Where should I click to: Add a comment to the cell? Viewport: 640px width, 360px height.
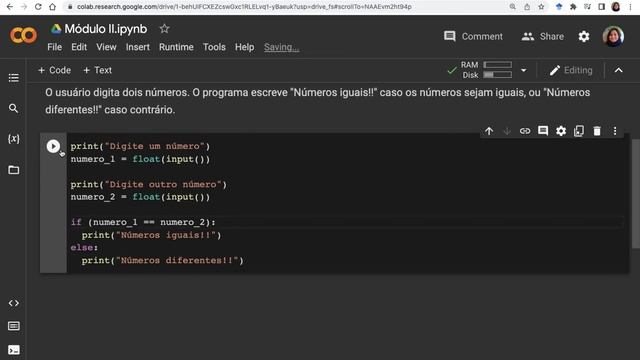543,131
